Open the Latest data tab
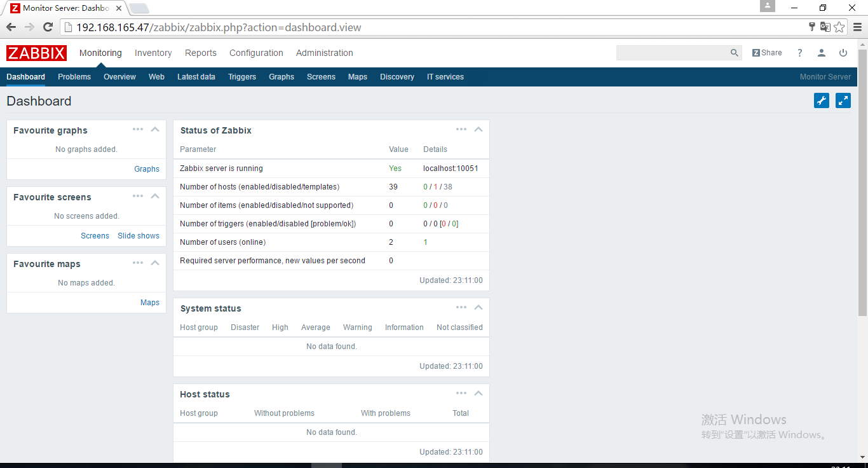This screenshot has width=868, height=468. pyautogui.click(x=196, y=77)
